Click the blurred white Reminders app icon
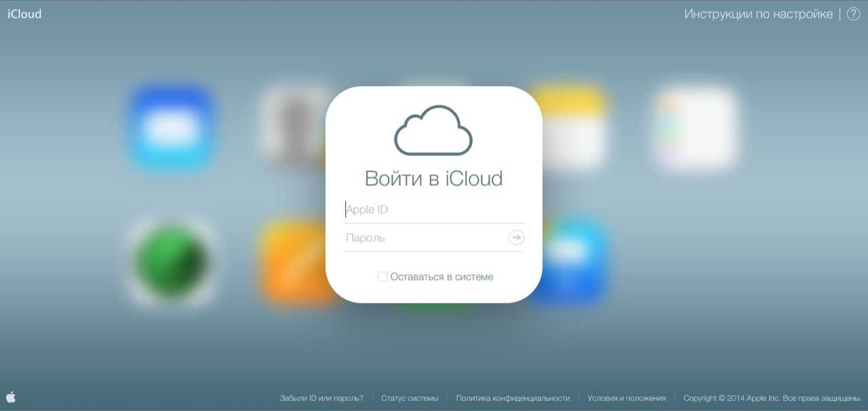This screenshot has width=868, height=411. 695,128
